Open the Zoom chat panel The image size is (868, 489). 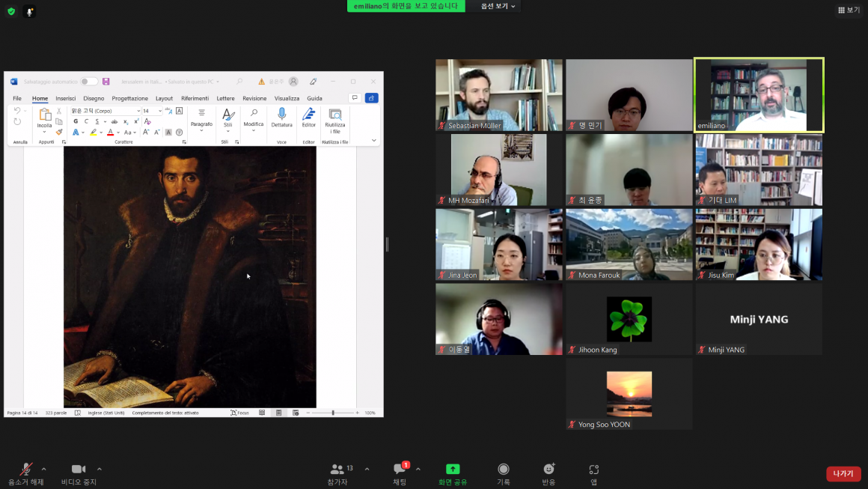pos(400,474)
